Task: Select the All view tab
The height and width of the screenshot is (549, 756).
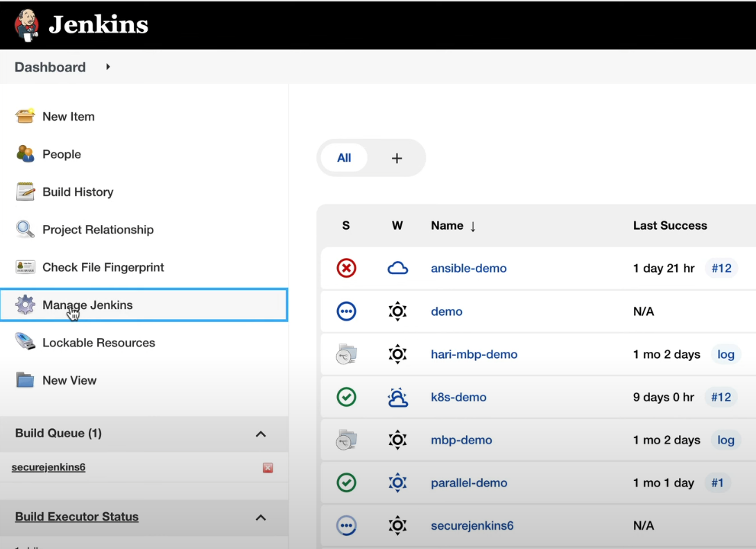Action: [x=344, y=158]
